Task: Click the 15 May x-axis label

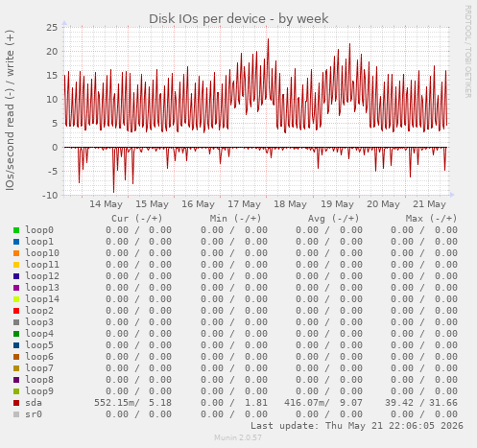Action: pos(152,204)
